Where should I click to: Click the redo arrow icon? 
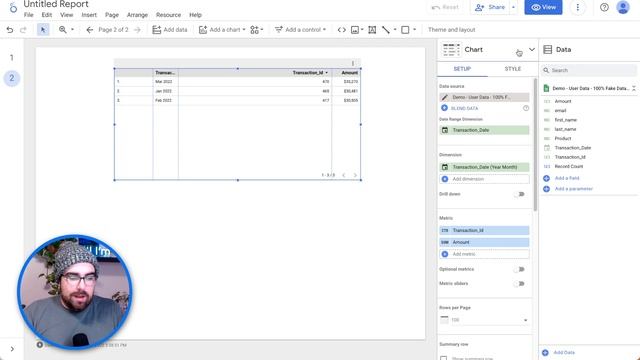pyautogui.click(x=23, y=30)
